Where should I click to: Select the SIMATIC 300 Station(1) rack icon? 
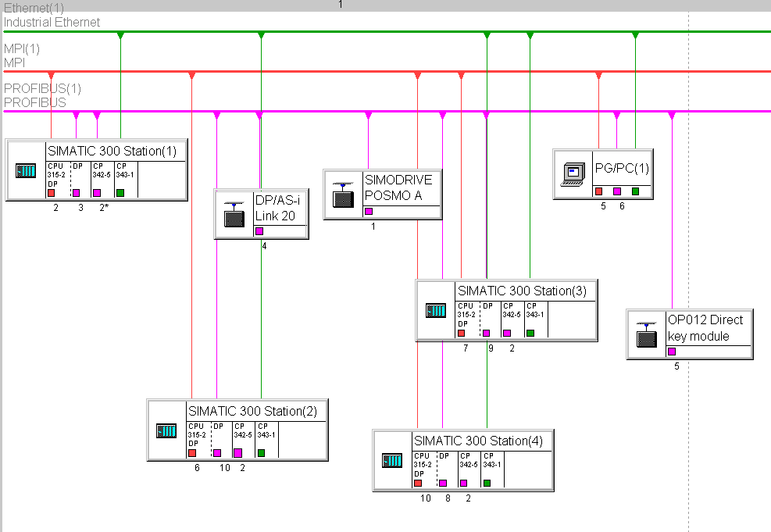[26, 170]
